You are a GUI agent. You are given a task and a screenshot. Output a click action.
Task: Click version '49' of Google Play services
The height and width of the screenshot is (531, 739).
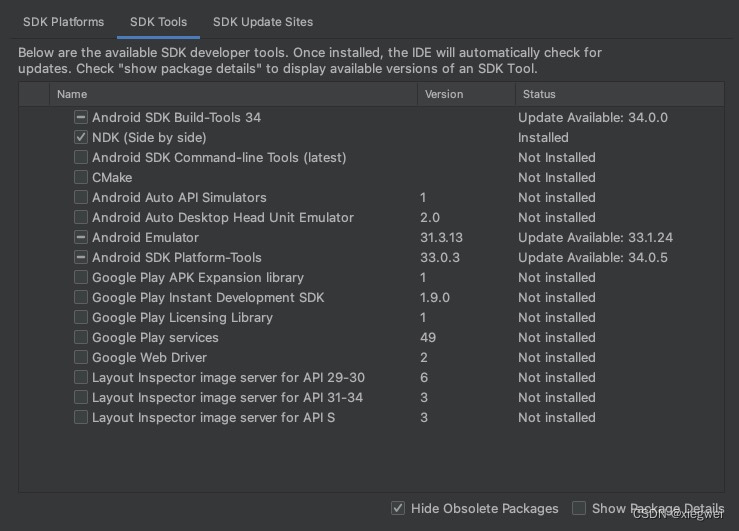(x=428, y=337)
